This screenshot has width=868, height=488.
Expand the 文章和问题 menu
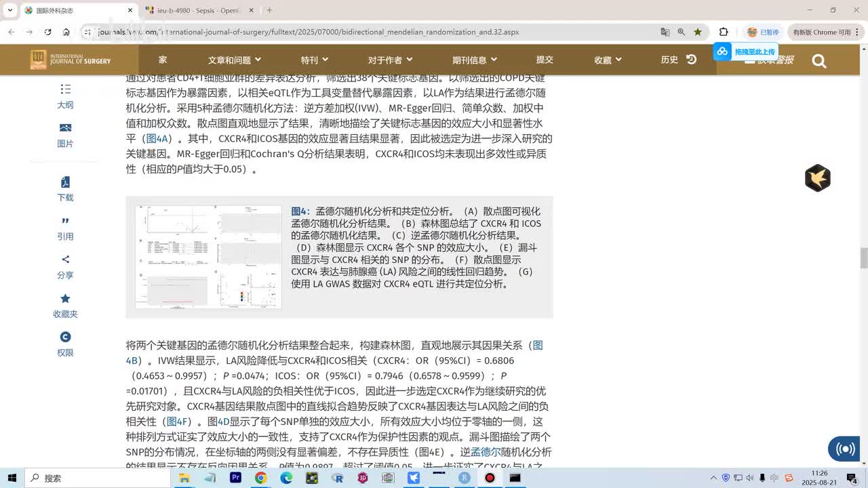tap(235, 60)
